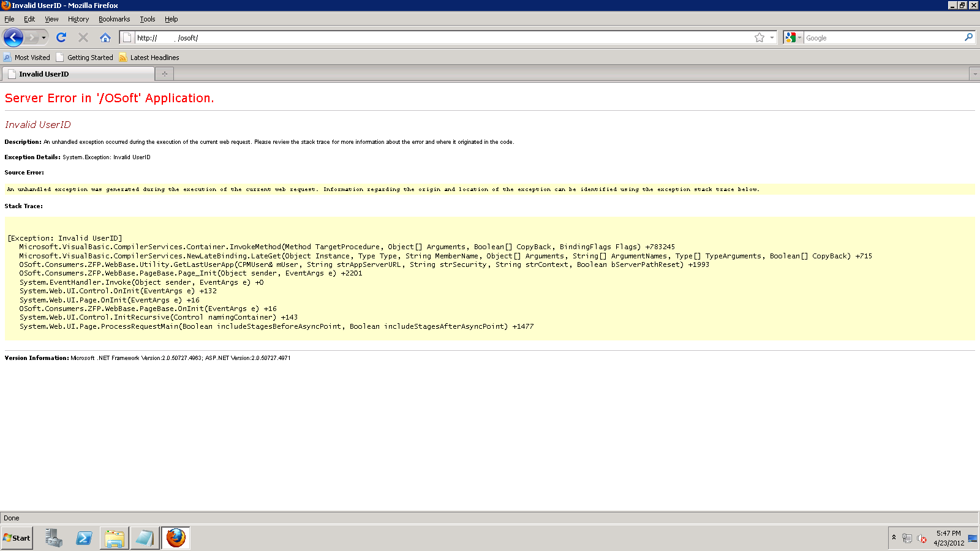Click the Firefox logo in title bar
980x551 pixels.
[6, 5]
